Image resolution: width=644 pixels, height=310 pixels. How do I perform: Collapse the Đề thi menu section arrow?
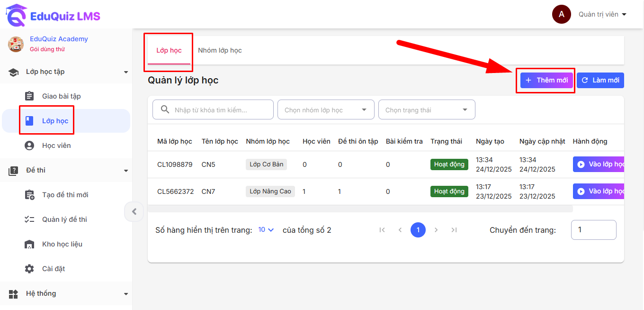[x=126, y=171]
